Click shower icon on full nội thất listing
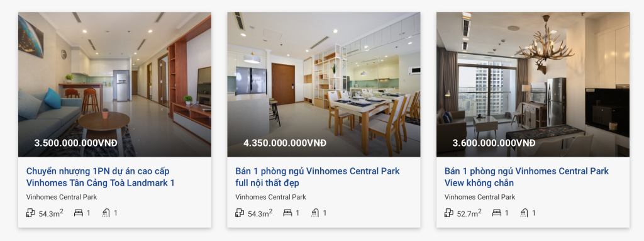The height and width of the screenshot is (241, 644). [315, 213]
